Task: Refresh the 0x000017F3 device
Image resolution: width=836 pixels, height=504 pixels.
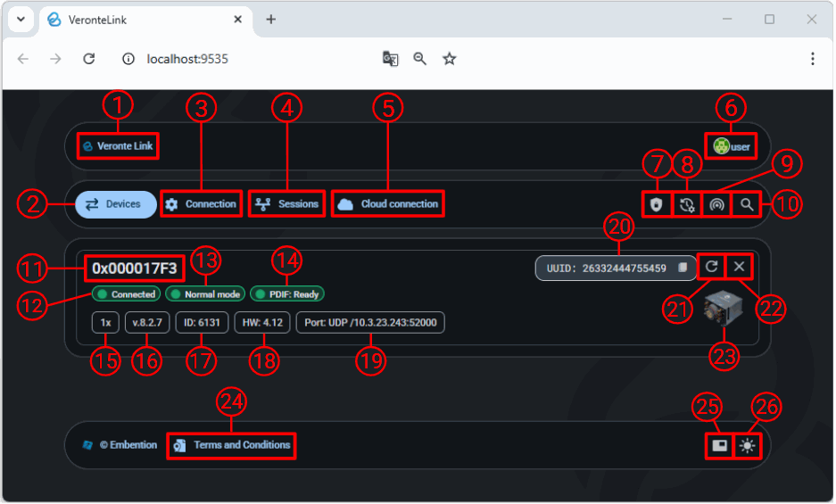Action: coord(710,267)
